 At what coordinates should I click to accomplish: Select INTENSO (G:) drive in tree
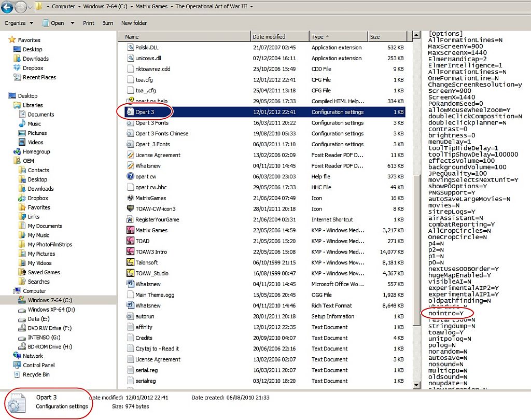point(44,338)
